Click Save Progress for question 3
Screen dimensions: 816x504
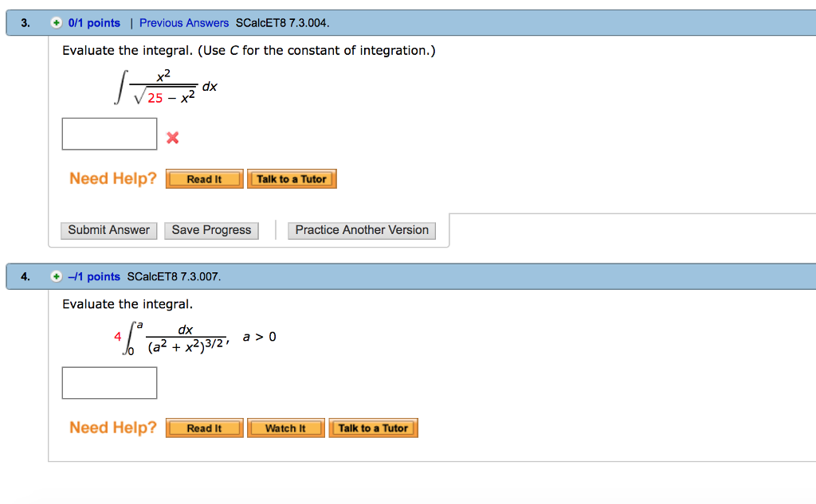pyautogui.click(x=211, y=230)
